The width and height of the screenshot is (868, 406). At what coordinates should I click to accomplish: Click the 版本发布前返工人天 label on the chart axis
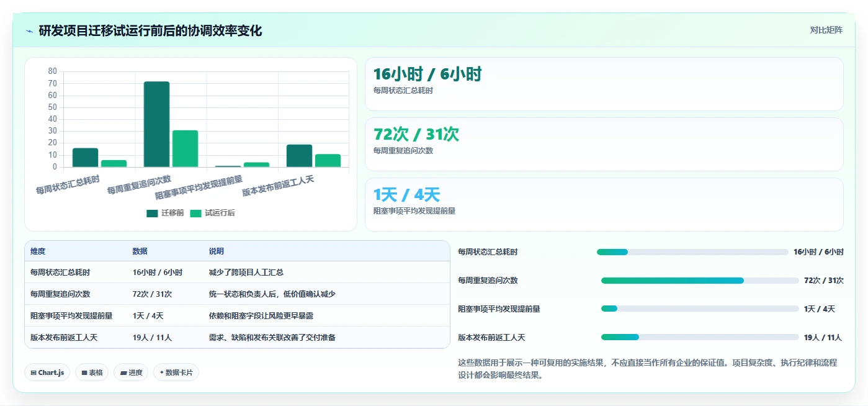click(278, 186)
